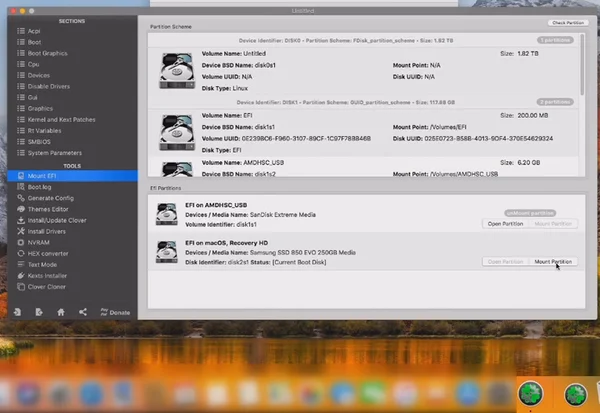
Task: Click the share icon in bottom toolbar
Action: 82,312
